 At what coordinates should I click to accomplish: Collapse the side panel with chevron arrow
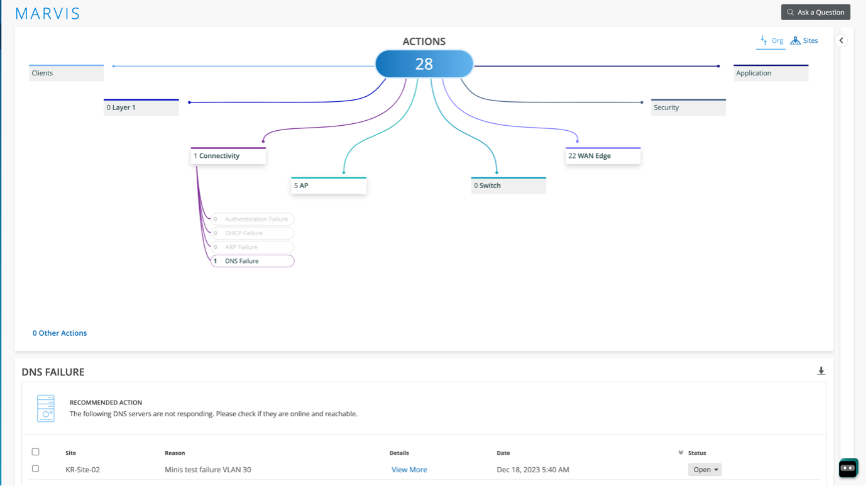click(x=841, y=40)
